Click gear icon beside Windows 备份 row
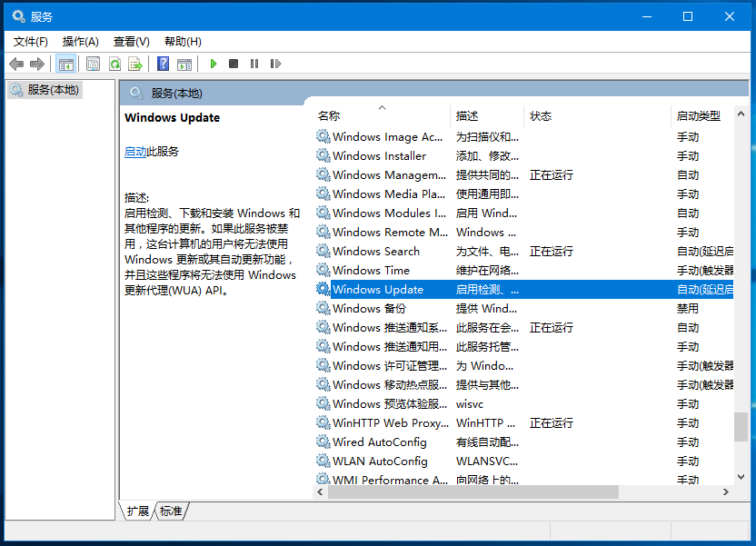 point(323,308)
